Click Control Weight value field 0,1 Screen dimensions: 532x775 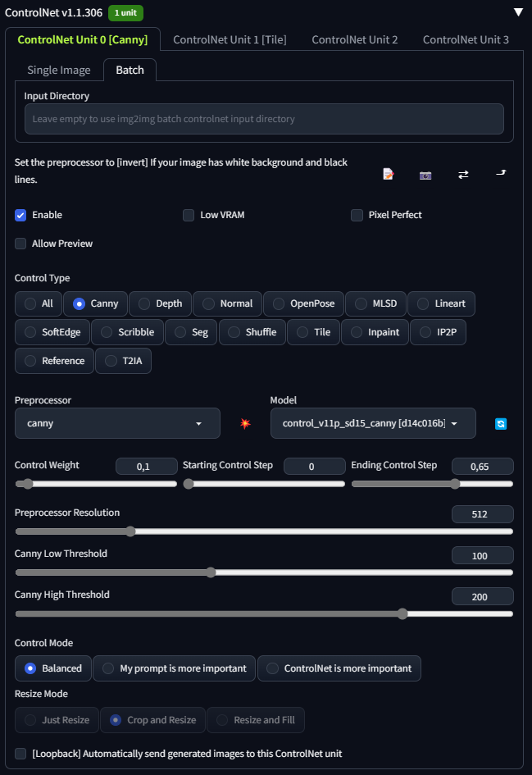coord(146,467)
